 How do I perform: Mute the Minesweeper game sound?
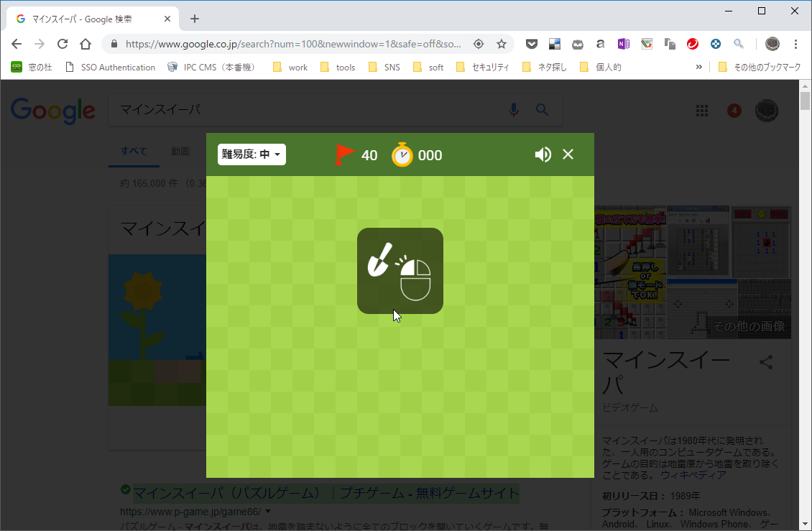click(543, 154)
